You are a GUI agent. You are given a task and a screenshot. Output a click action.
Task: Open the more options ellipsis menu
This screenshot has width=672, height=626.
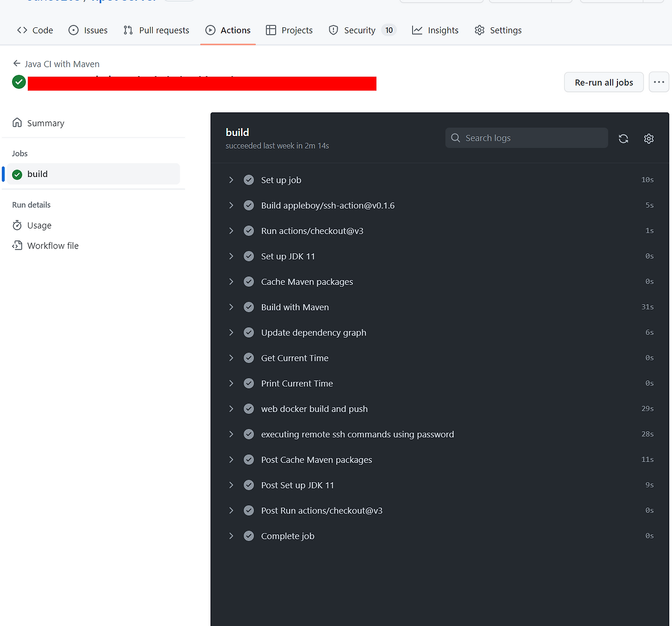(x=659, y=82)
